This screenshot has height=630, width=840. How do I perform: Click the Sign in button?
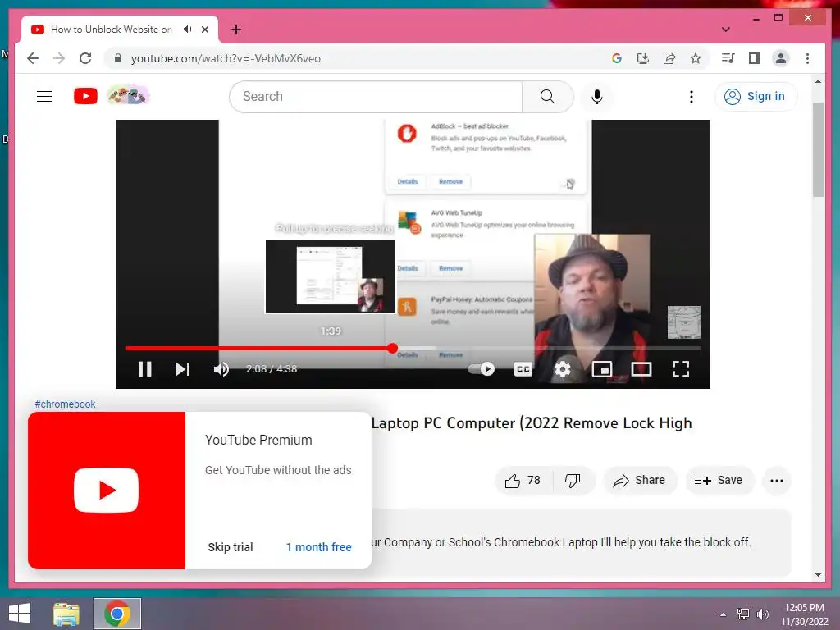click(756, 97)
